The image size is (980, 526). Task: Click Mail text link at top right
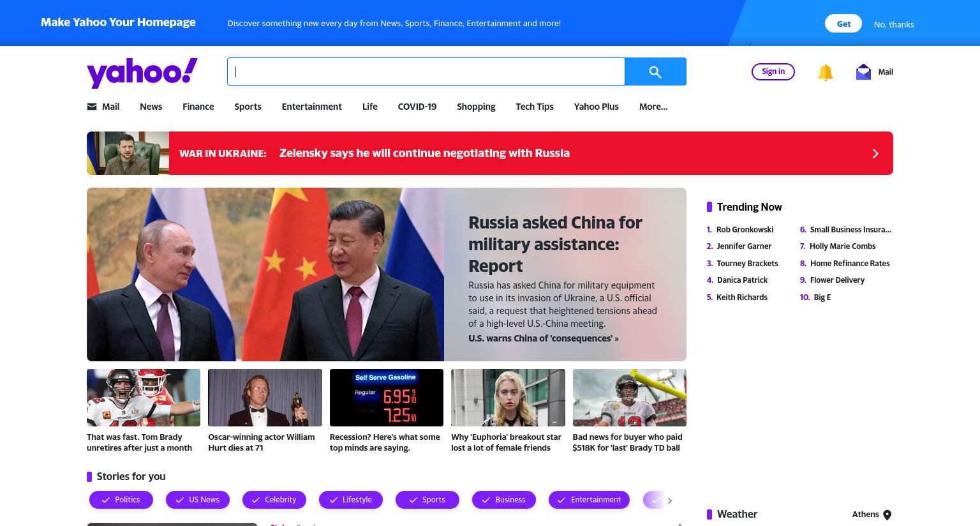tap(886, 72)
